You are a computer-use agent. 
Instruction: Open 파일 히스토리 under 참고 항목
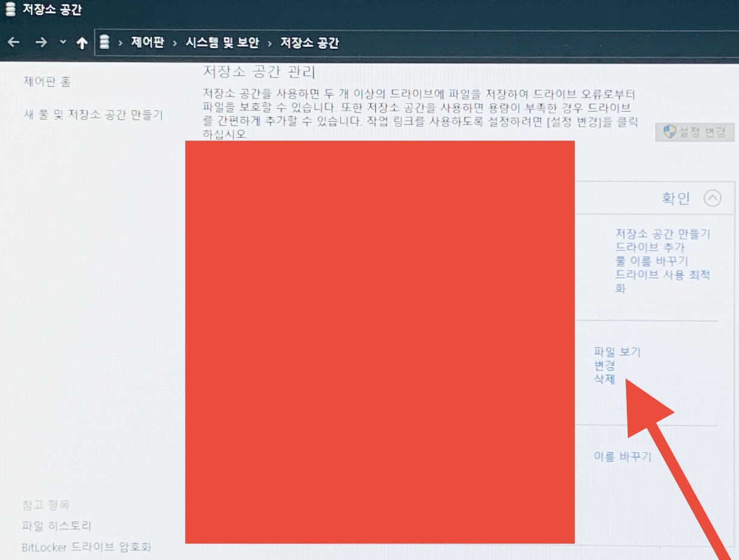(x=56, y=526)
